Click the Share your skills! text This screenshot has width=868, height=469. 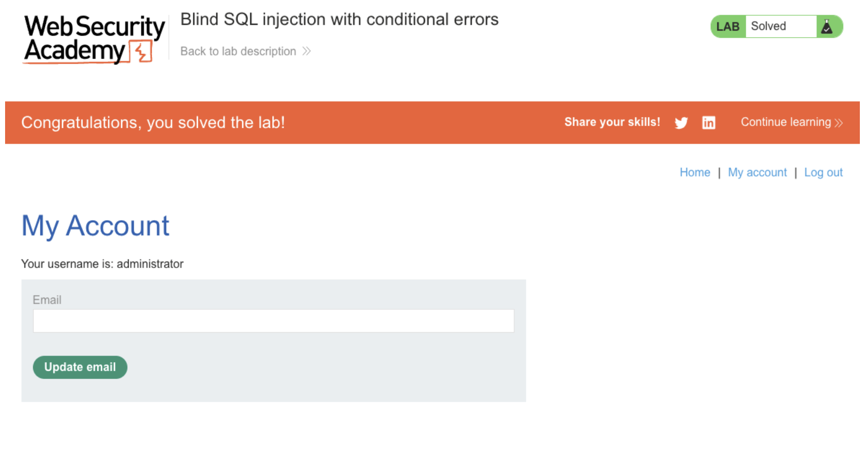click(612, 122)
